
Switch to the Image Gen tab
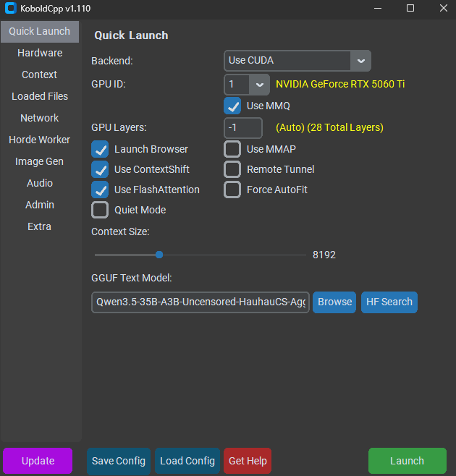tap(40, 161)
